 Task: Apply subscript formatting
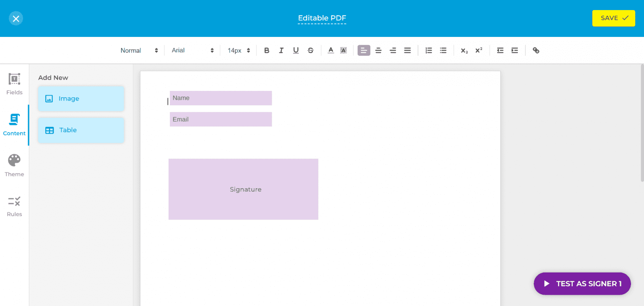coord(464,50)
